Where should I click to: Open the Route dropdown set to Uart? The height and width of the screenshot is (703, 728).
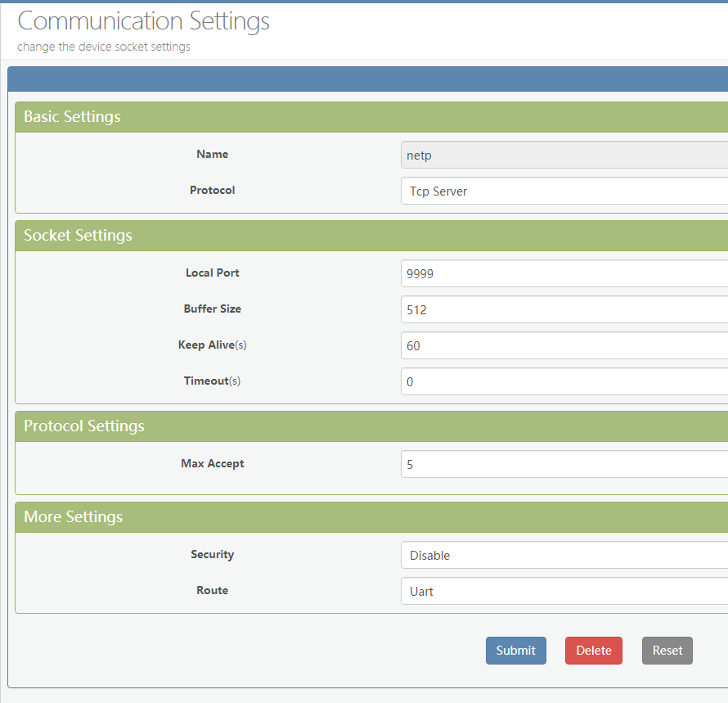point(564,591)
